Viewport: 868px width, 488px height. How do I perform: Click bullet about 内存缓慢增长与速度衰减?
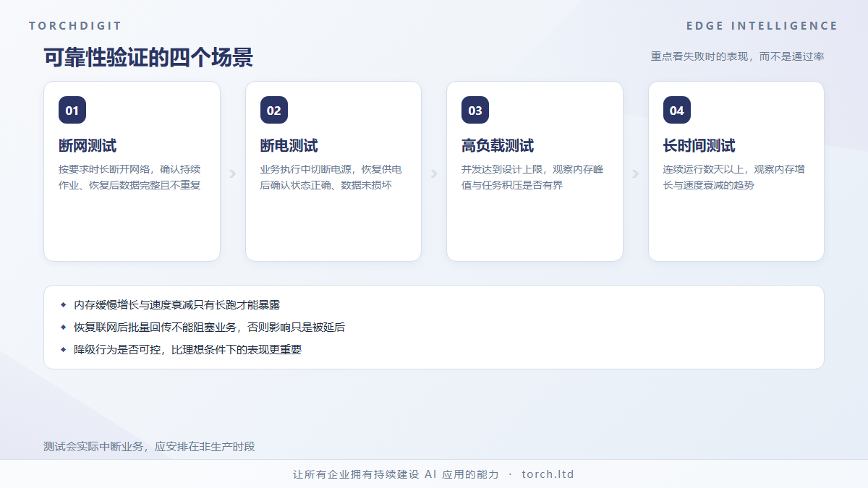tap(177, 305)
